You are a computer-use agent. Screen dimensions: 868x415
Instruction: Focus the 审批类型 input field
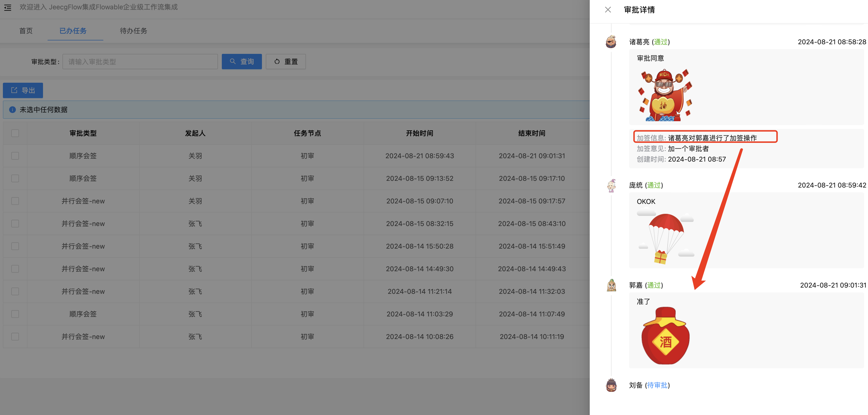coord(140,62)
